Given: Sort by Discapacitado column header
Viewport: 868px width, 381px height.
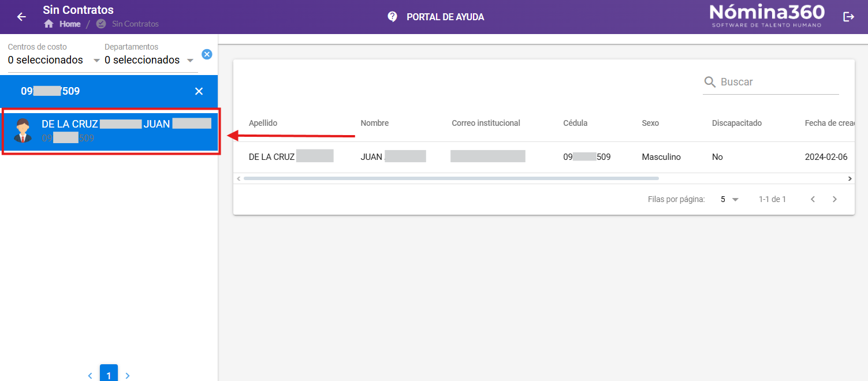Looking at the screenshot, I should 737,123.
